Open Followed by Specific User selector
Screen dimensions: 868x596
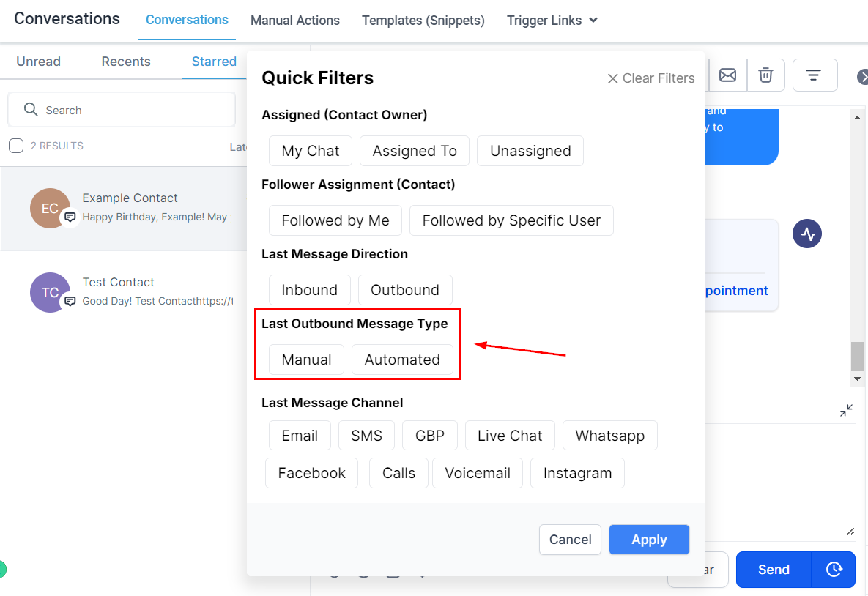(511, 220)
